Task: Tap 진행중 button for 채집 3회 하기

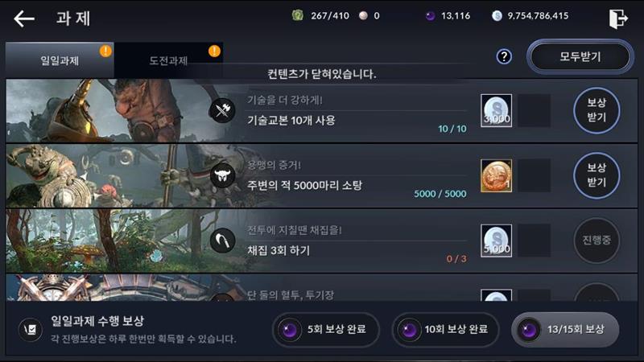Action: [597, 240]
